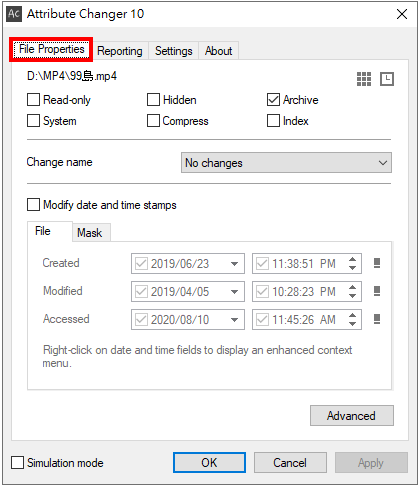This screenshot has height=488, width=418.
Task: Open the Change name dropdown
Action: point(286,163)
